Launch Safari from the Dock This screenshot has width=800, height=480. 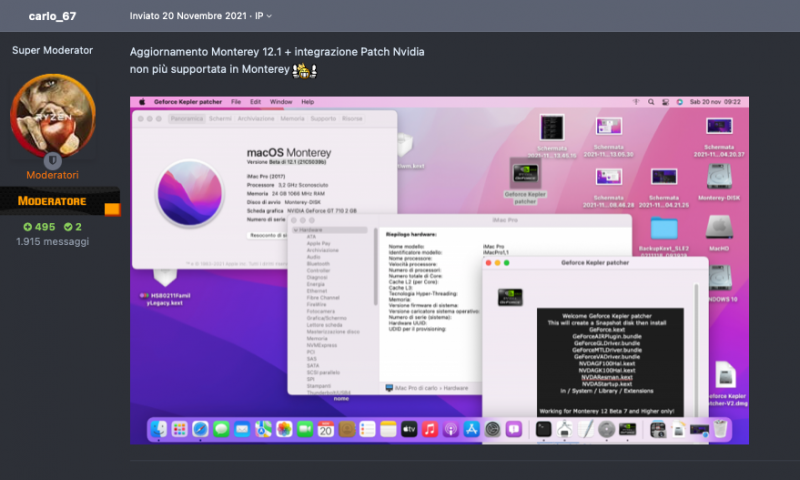200,430
